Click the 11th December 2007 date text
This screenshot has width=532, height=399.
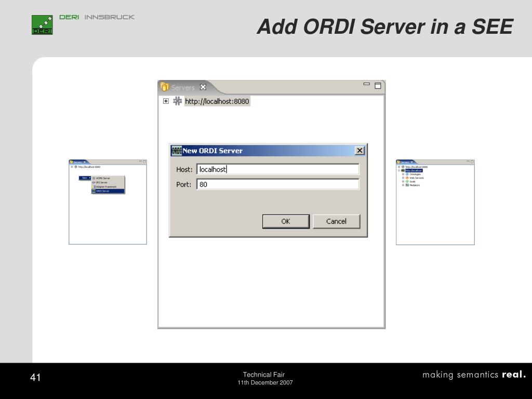coord(265,383)
